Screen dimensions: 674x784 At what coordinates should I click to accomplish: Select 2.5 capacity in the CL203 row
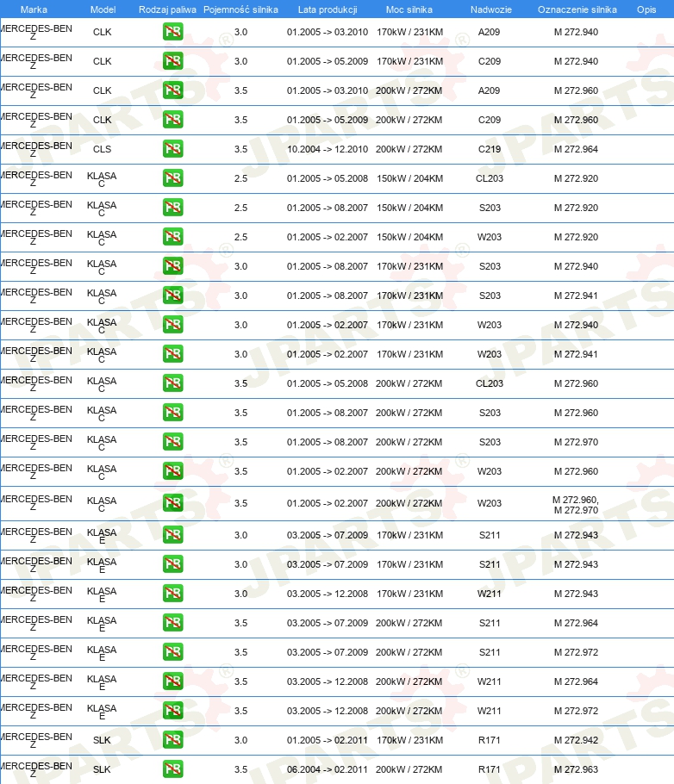pos(240,178)
